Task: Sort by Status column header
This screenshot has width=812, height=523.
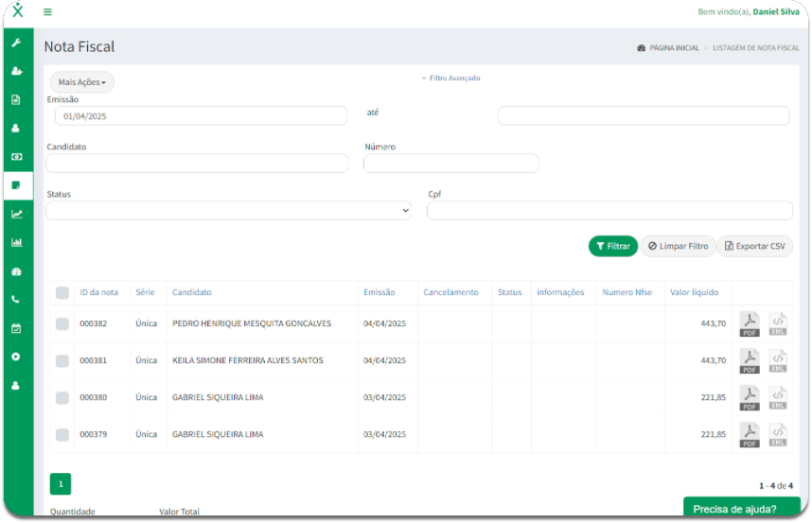Action: point(509,292)
